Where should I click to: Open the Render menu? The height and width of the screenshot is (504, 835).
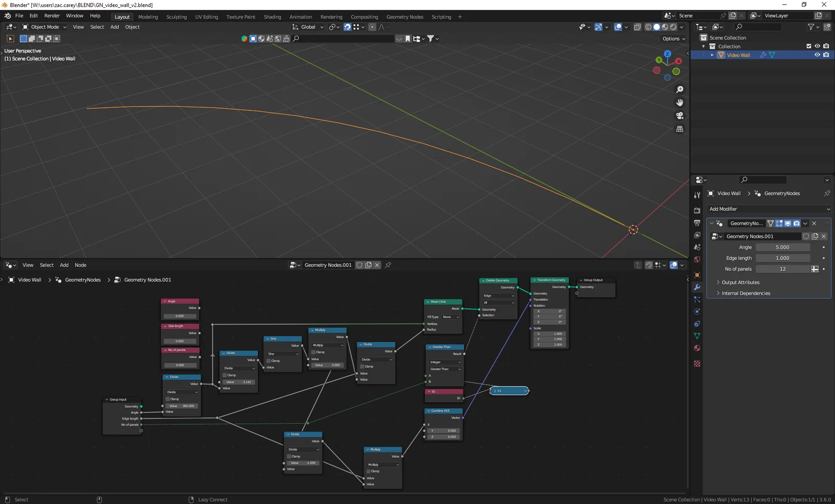pos(52,16)
